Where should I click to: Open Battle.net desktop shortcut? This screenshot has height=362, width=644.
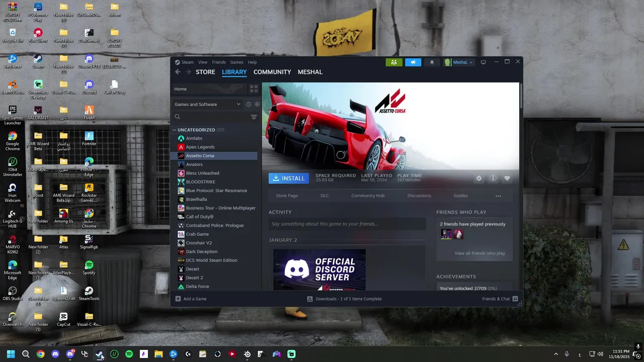pyautogui.click(x=13, y=61)
